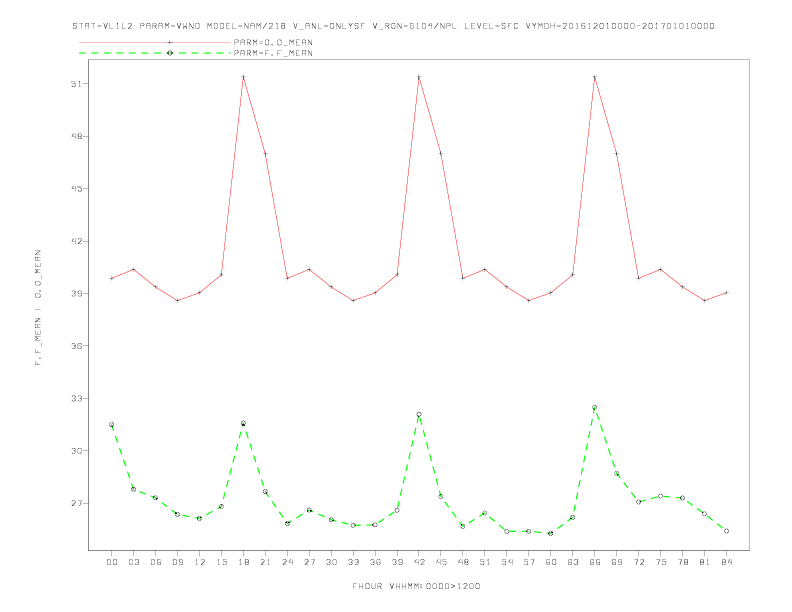Click the x-axis tick label 39

[397, 562]
